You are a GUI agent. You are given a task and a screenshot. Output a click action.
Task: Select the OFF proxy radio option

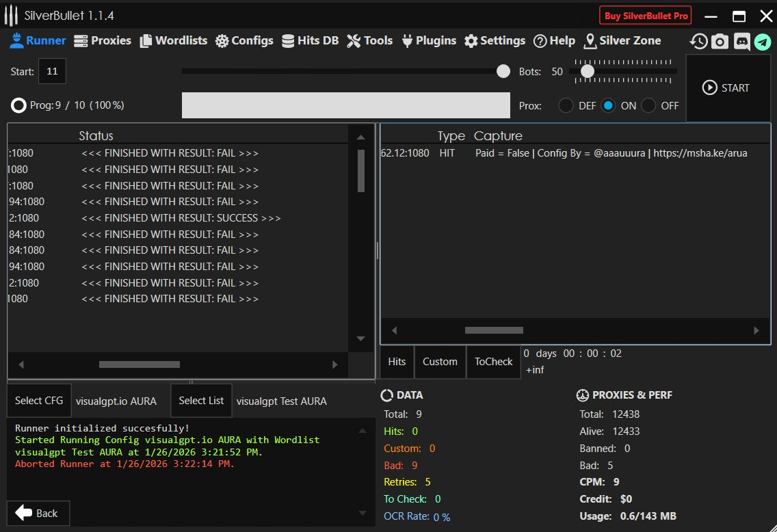point(648,105)
